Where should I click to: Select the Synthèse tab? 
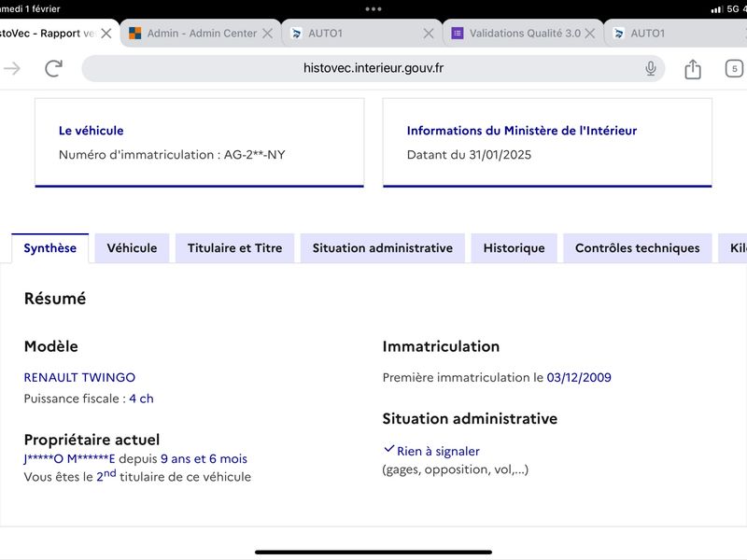coord(50,248)
